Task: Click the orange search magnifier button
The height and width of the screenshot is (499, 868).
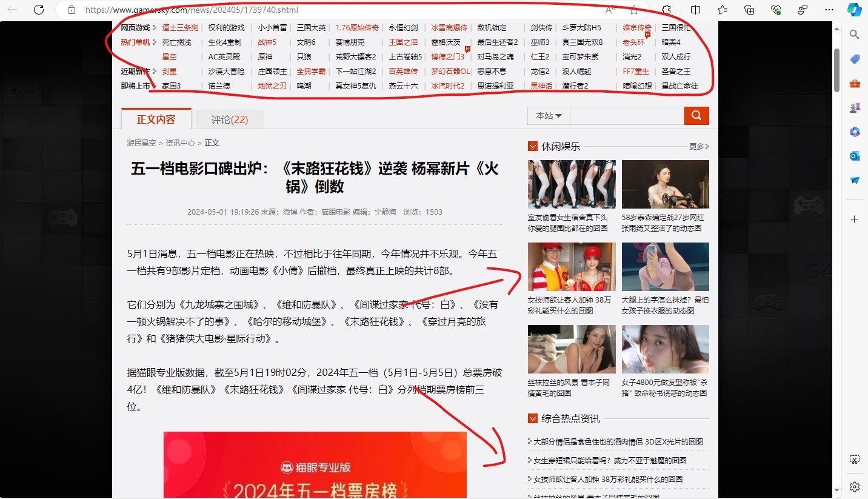Action: click(696, 116)
